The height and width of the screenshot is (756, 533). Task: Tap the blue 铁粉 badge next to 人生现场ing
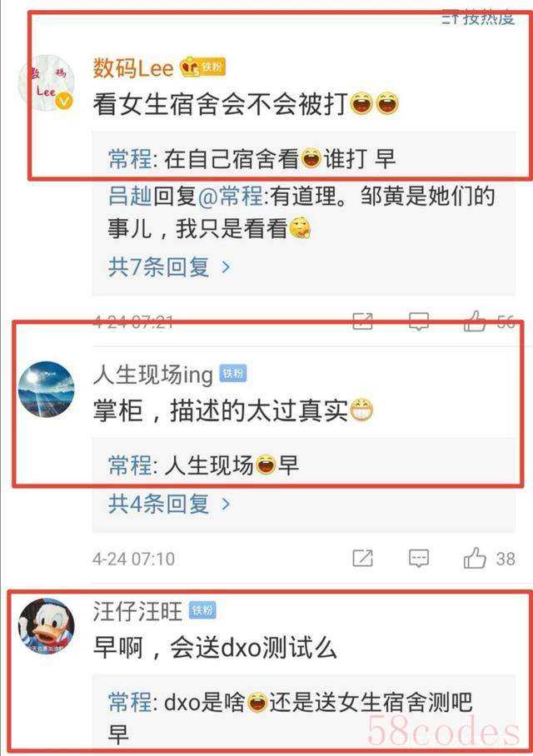pyautogui.click(x=233, y=374)
